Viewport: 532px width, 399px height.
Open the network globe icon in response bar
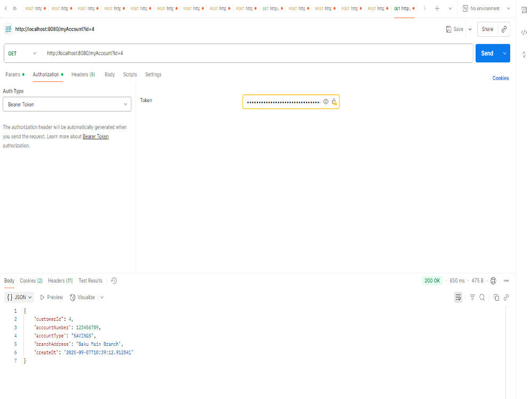(x=493, y=280)
